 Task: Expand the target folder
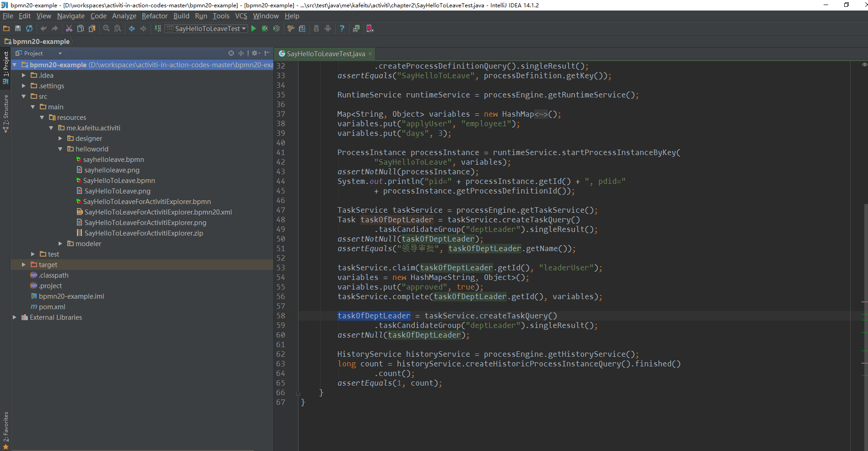point(23,265)
